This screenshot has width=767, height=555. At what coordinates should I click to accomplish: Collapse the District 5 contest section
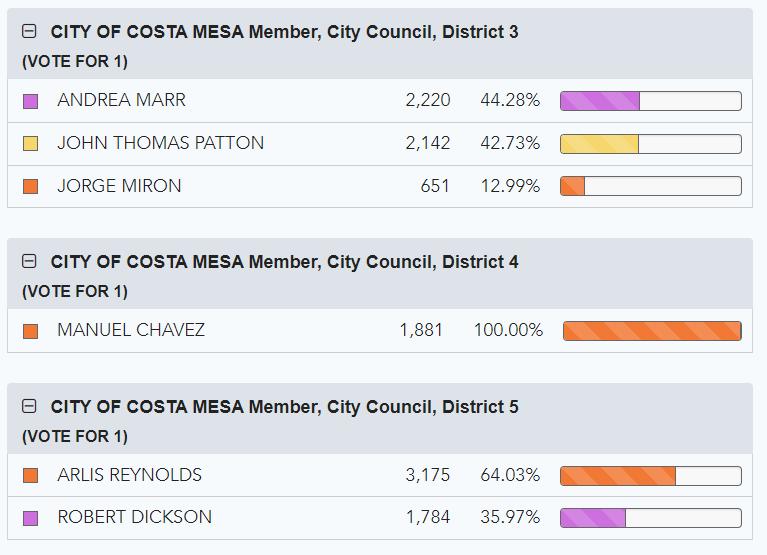pyautogui.click(x=29, y=407)
